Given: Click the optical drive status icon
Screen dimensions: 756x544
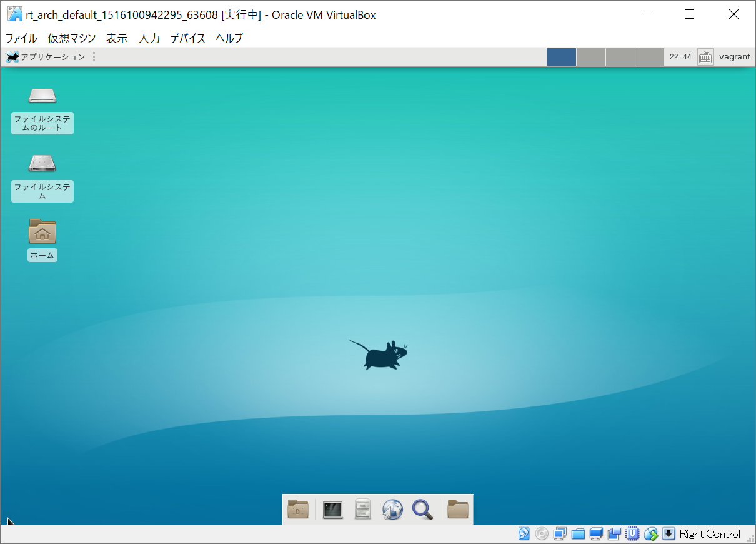Looking at the screenshot, I should pyautogui.click(x=542, y=534).
